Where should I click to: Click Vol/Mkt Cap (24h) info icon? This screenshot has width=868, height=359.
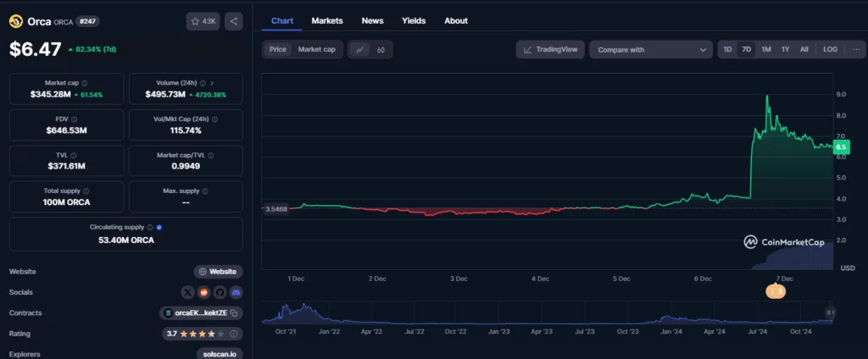pos(214,119)
